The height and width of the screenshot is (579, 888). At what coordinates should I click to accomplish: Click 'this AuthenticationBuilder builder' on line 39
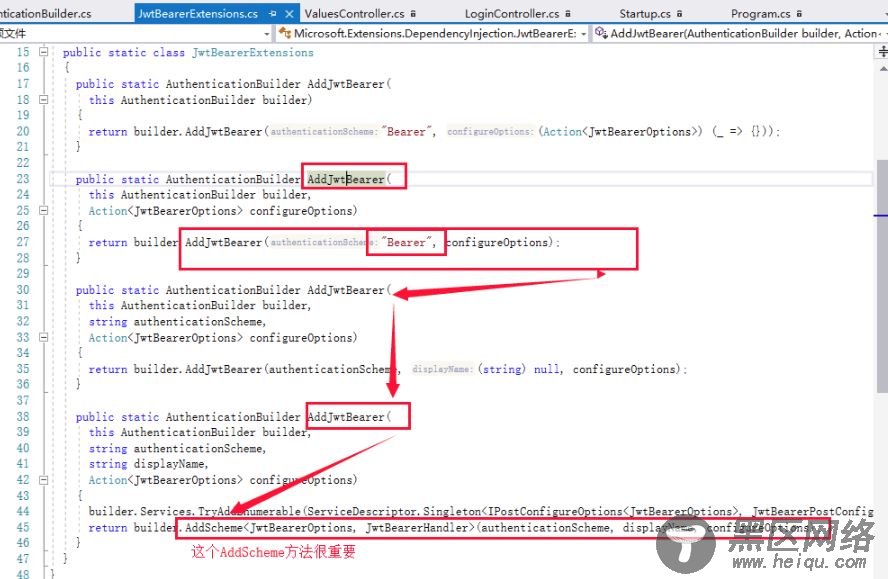[199, 432]
